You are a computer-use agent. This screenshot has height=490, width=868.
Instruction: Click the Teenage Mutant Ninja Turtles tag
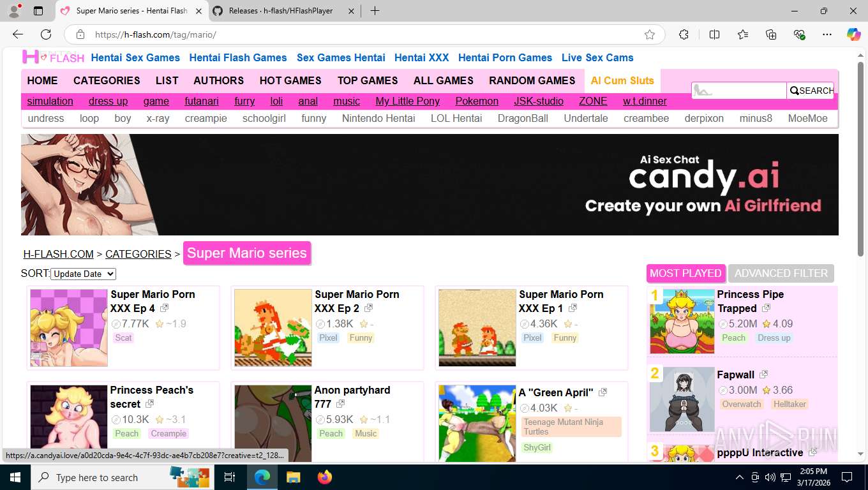click(x=571, y=427)
